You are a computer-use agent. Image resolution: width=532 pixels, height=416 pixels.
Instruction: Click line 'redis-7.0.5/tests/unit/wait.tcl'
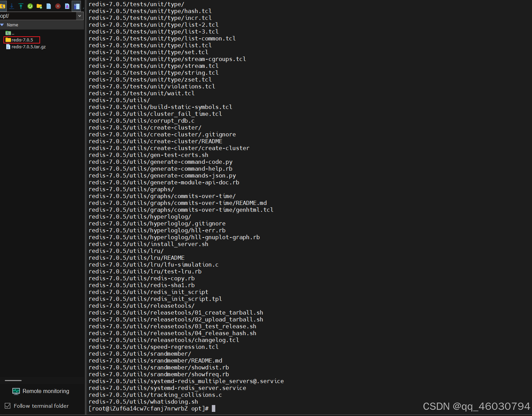(142, 93)
